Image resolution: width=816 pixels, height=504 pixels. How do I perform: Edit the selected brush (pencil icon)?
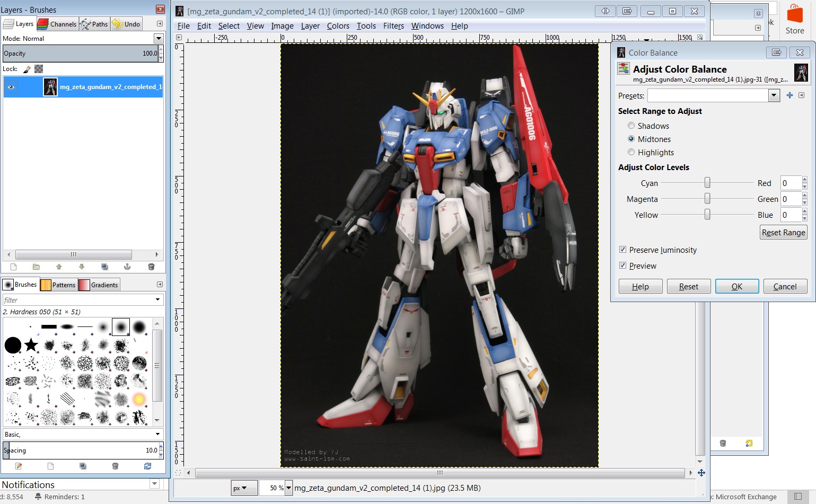point(19,466)
